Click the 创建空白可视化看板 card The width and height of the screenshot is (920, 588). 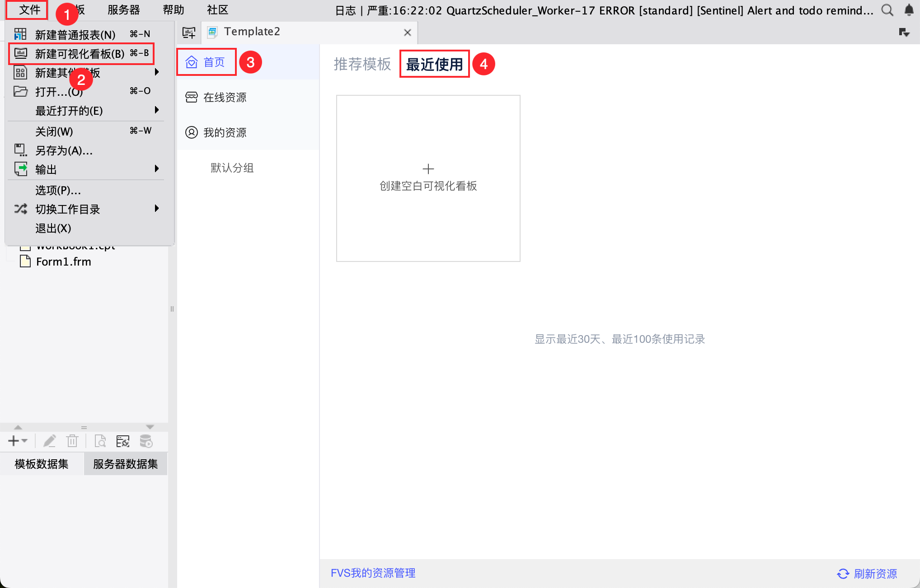(428, 178)
